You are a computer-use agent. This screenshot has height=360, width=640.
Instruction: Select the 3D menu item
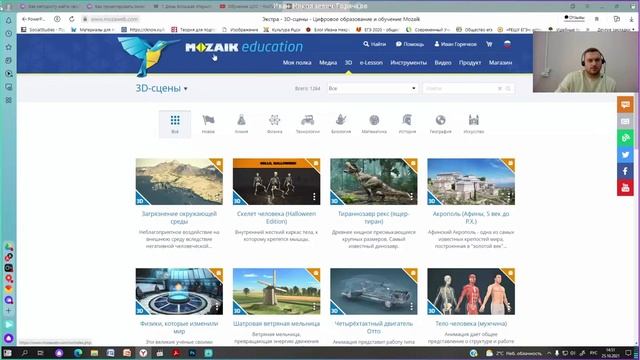348,62
